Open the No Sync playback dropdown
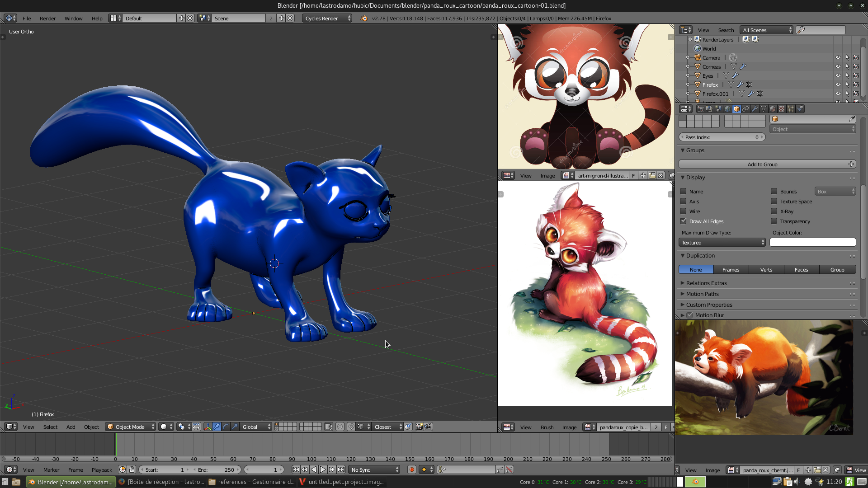The image size is (868, 488). coord(375,469)
